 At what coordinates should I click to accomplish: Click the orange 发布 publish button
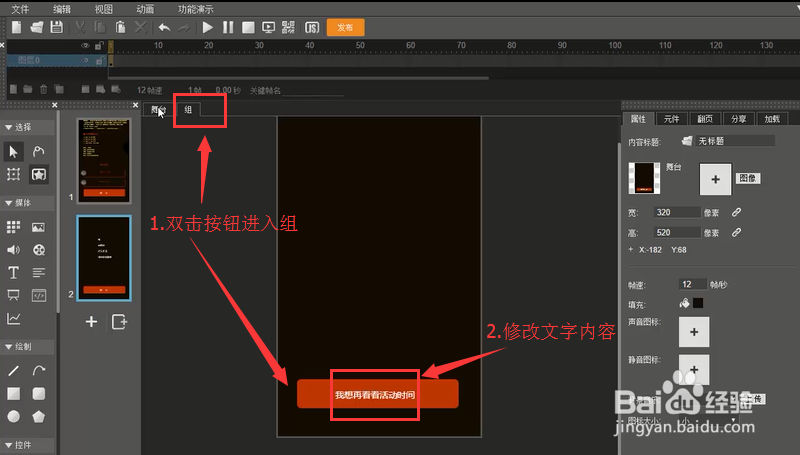pyautogui.click(x=345, y=28)
